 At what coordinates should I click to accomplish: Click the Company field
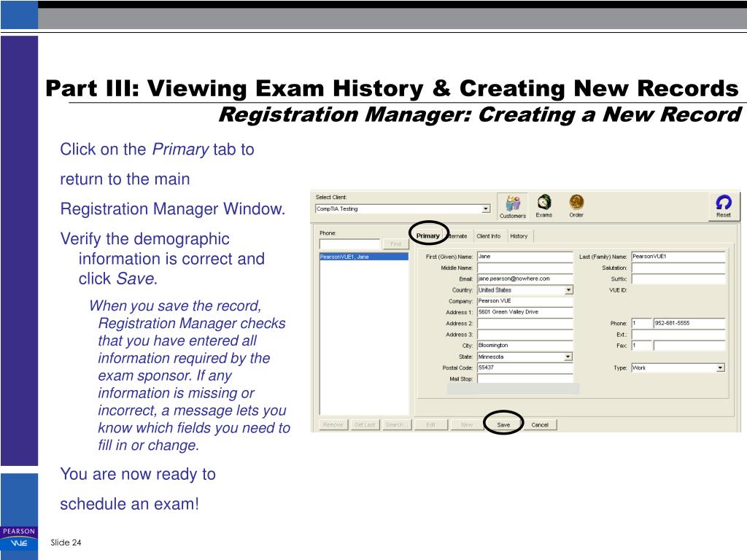click(525, 301)
